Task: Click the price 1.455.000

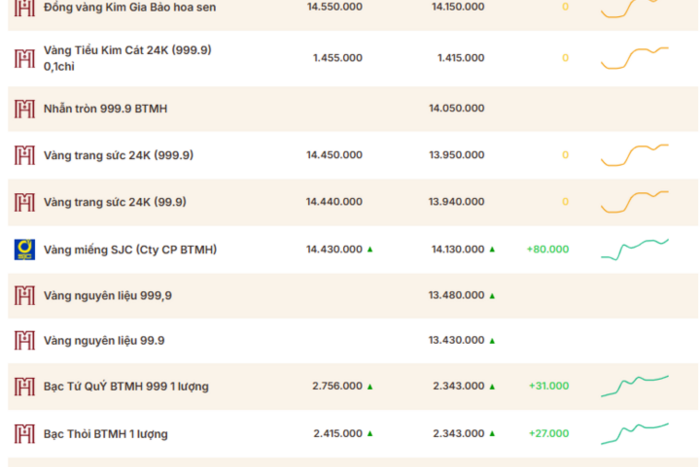Action: coord(338,58)
